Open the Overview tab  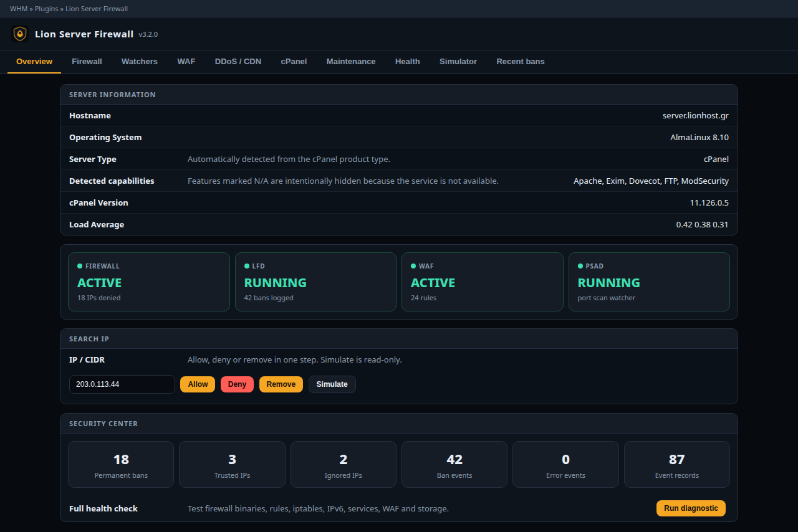tap(34, 62)
